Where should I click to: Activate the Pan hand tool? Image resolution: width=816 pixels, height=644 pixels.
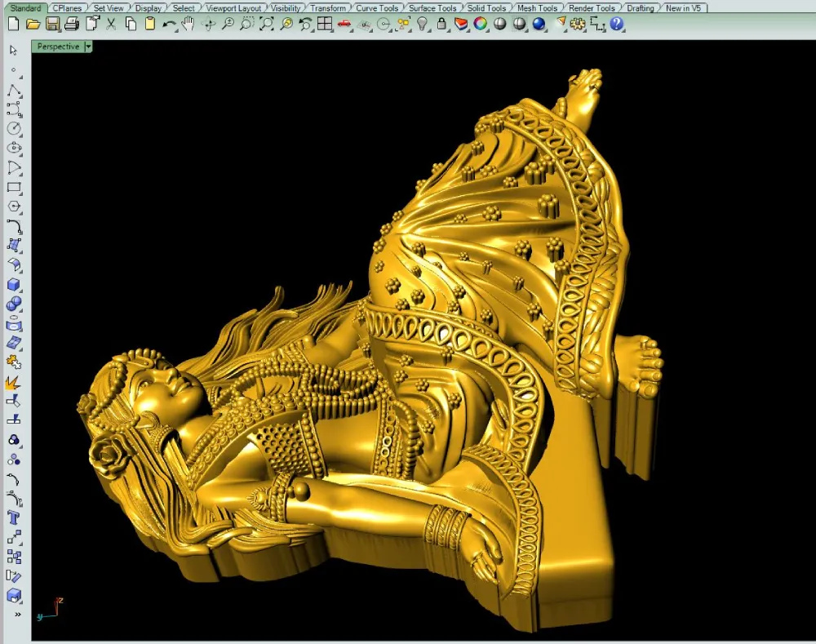click(188, 24)
